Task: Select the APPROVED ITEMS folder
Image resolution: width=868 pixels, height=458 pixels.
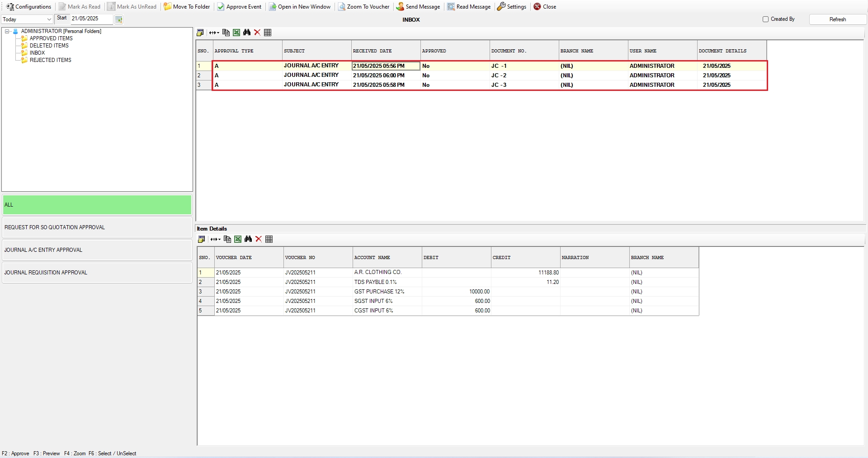Action: click(x=51, y=38)
